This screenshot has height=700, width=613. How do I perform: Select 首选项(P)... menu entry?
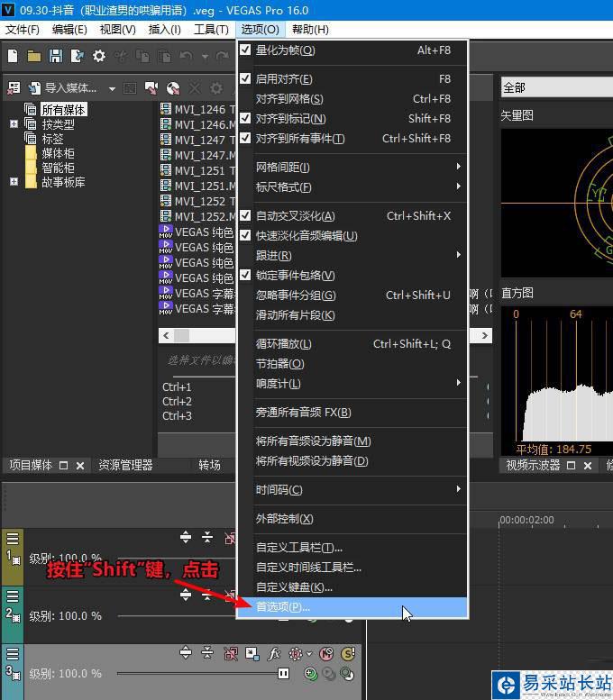coord(352,607)
